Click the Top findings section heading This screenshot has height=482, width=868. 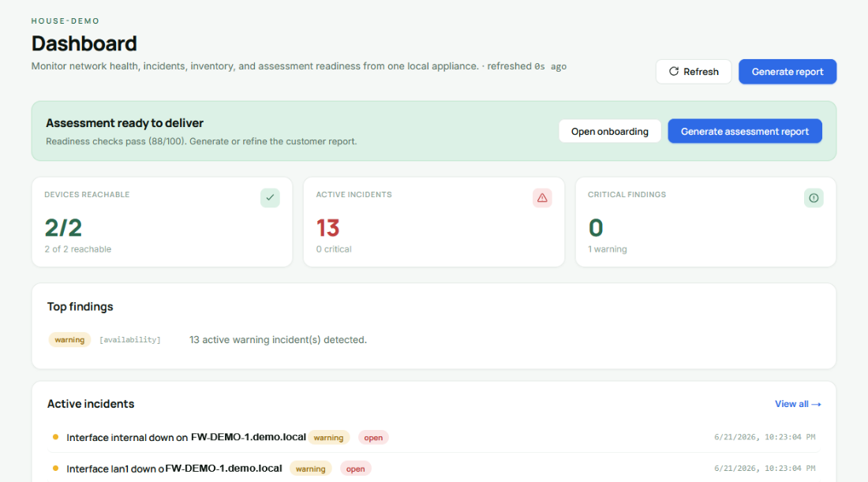pyautogui.click(x=80, y=307)
